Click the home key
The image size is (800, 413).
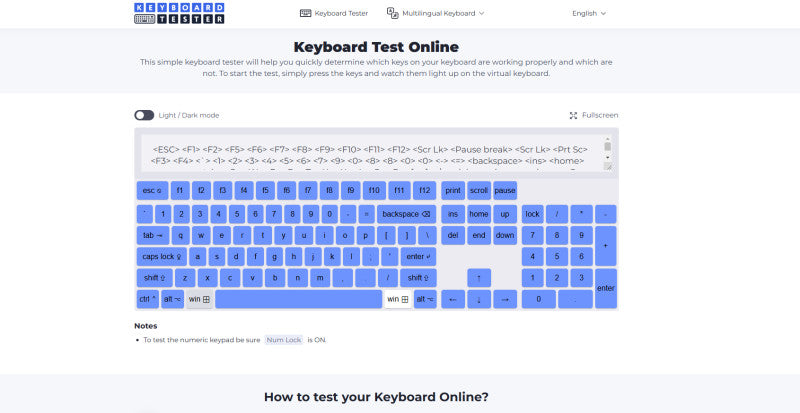[479, 214]
